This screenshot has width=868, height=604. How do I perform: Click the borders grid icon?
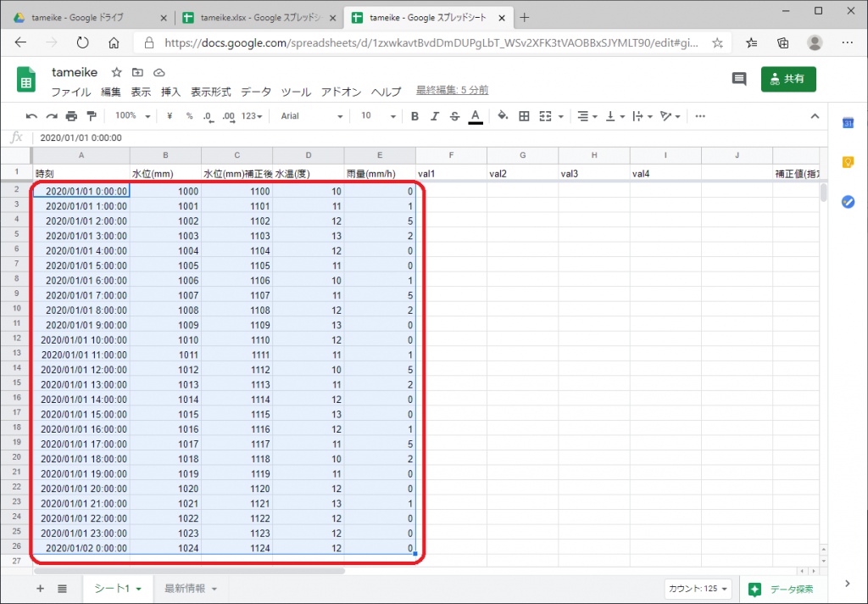click(524, 116)
